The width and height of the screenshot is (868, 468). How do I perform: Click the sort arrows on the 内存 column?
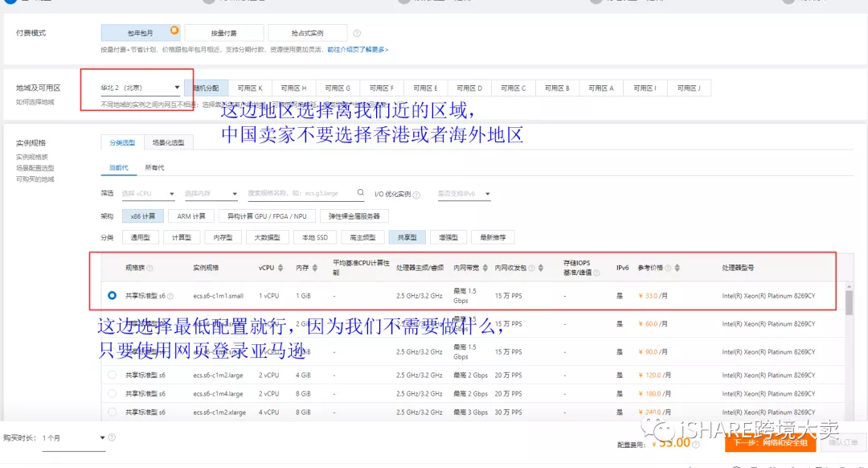coord(316,269)
